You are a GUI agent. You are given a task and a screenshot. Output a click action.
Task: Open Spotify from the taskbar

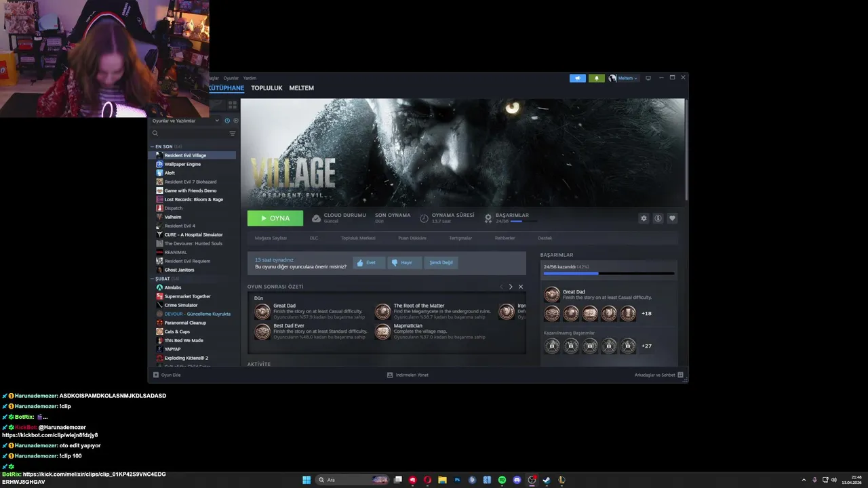tap(502, 480)
